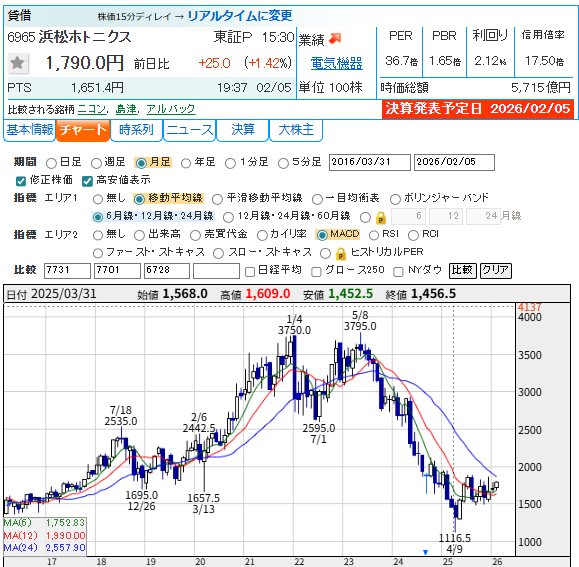Click comparison code field 6728
Screen dimensions: 579x567
coord(167,271)
